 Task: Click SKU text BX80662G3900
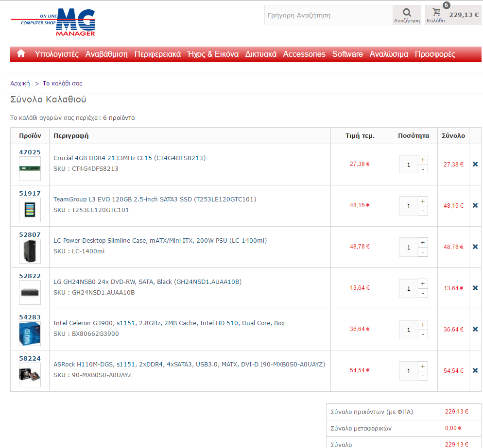[95, 333]
